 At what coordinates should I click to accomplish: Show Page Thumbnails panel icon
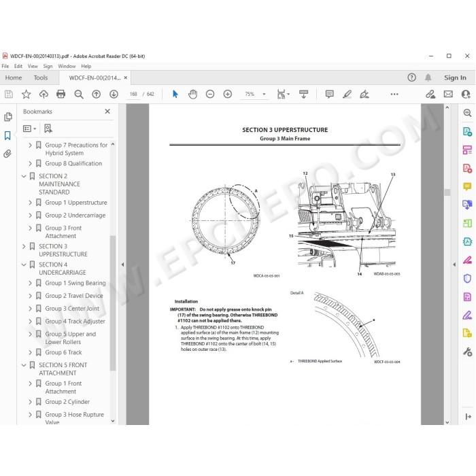click(8, 116)
